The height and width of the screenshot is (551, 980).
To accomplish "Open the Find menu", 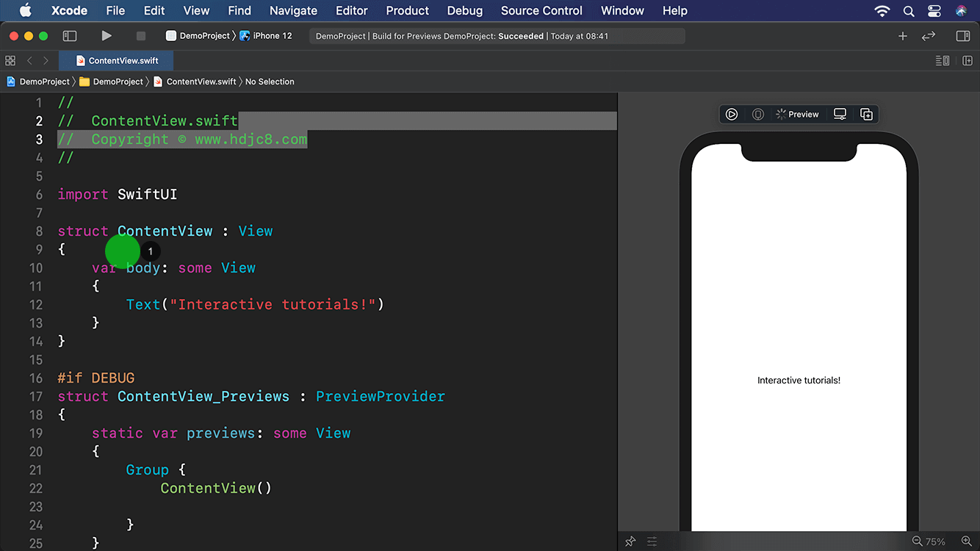I will 239,10.
